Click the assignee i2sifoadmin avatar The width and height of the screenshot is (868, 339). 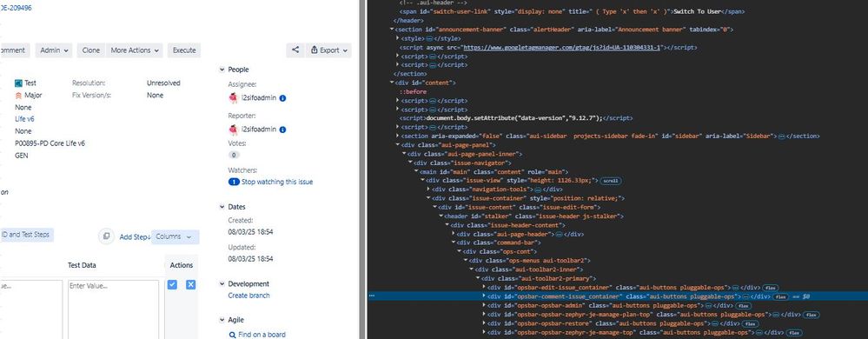(x=233, y=98)
